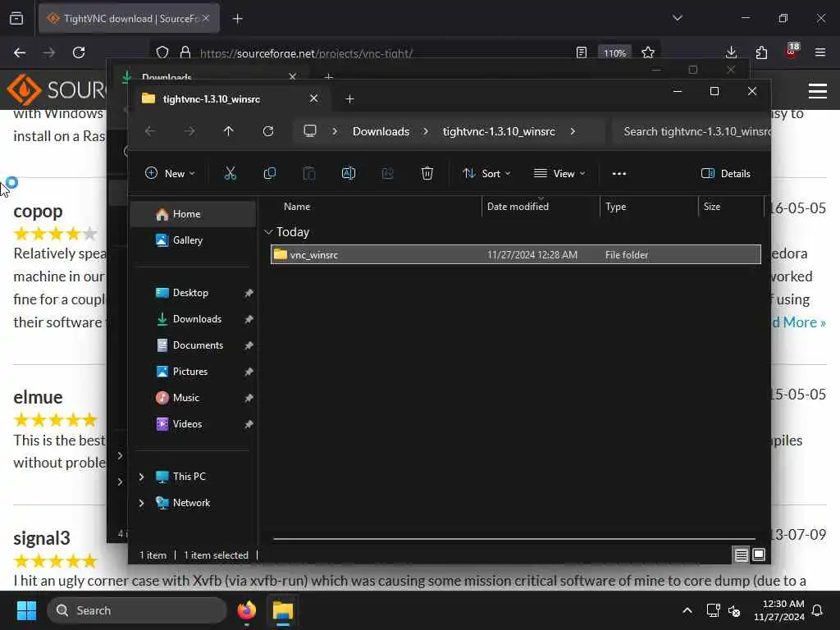840x630 pixels.
Task: Reset the 110% zoom indicator
Action: click(614, 53)
